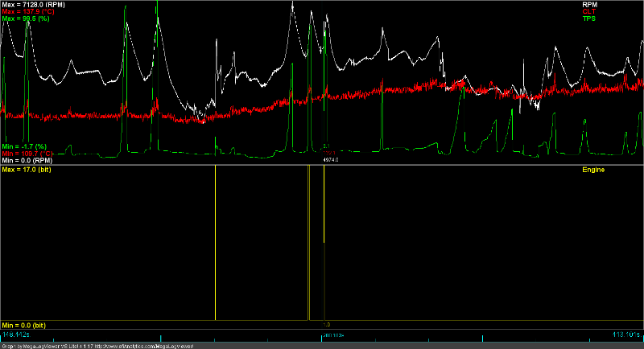The height and width of the screenshot is (349, 644).
Task: Select the green TPS legend label
Action: point(588,18)
